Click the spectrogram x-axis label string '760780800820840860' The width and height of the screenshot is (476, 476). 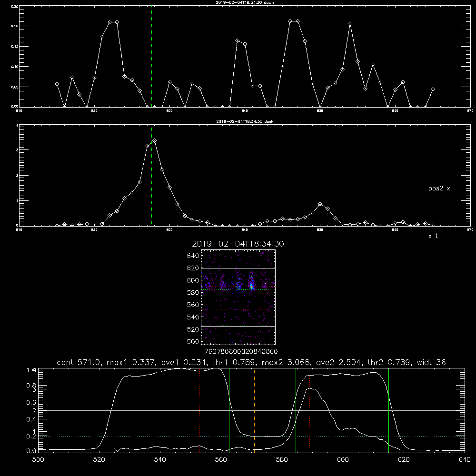coord(241,352)
